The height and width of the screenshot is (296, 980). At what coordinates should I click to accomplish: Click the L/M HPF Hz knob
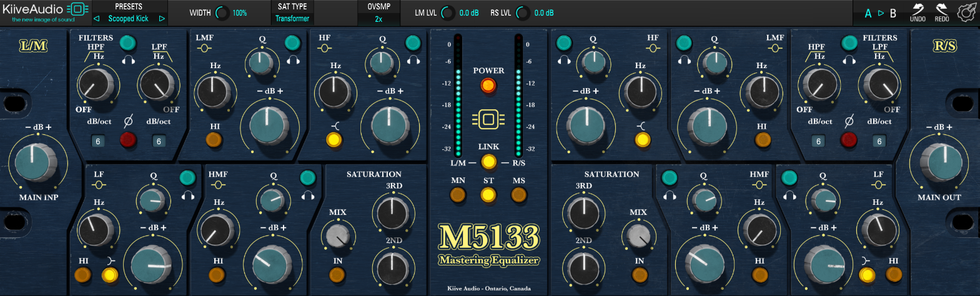(97, 85)
